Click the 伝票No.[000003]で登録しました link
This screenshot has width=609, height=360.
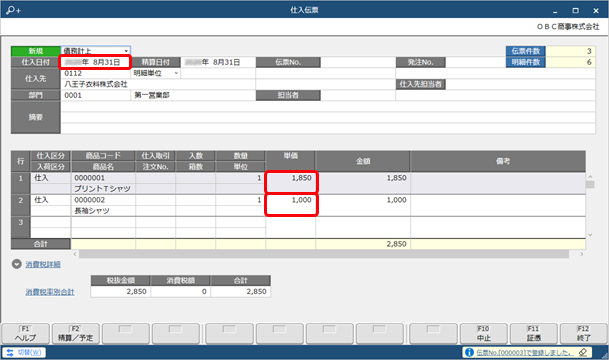pyautogui.click(x=524, y=352)
